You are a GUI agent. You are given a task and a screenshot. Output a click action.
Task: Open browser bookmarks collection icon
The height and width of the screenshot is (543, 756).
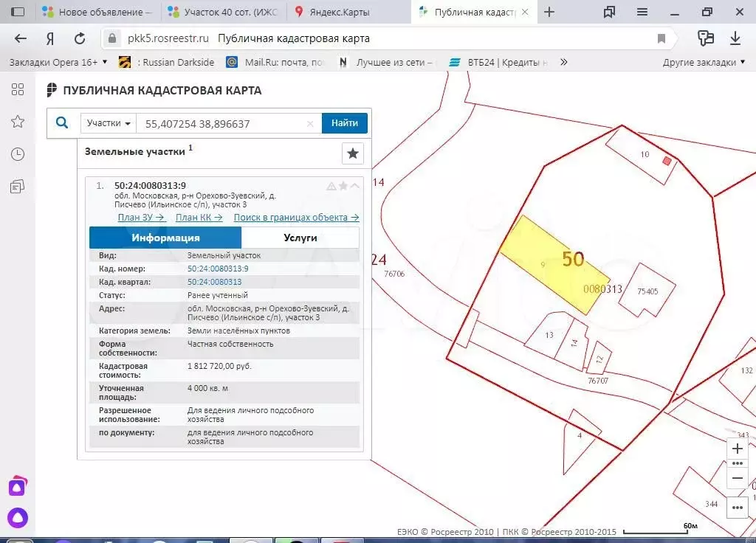click(x=609, y=12)
